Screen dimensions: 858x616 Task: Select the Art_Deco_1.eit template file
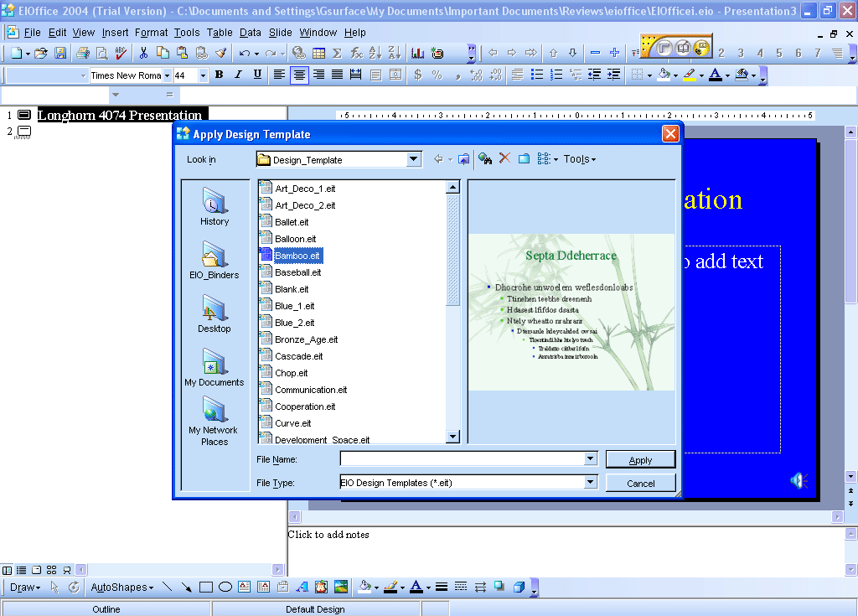point(305,189)
